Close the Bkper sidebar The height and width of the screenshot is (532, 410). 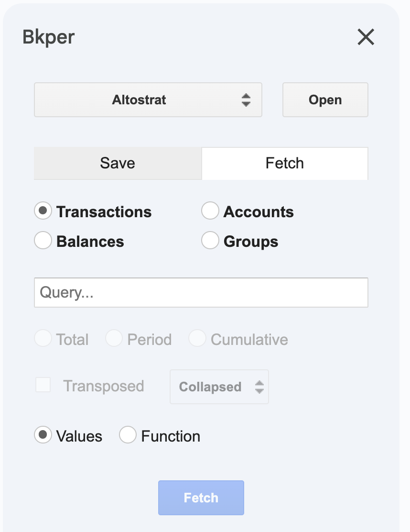click(366, 37)
